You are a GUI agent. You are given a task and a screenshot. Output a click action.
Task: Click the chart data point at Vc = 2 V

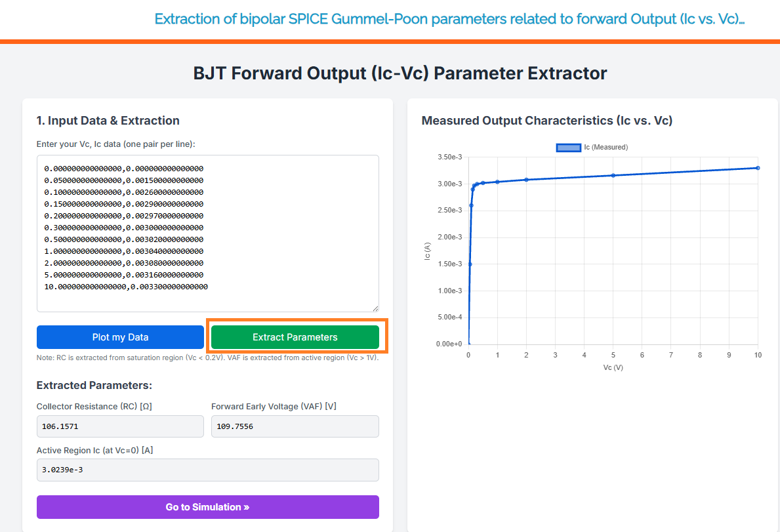526,180
